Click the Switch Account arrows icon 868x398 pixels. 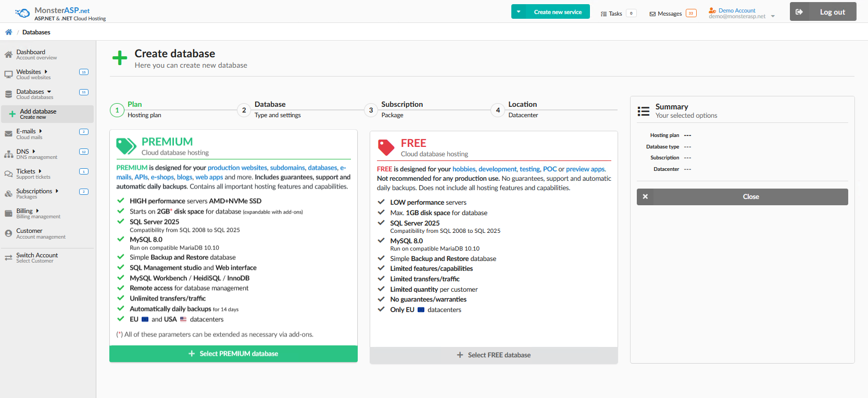pyautogui.click(x=8, y=257)
